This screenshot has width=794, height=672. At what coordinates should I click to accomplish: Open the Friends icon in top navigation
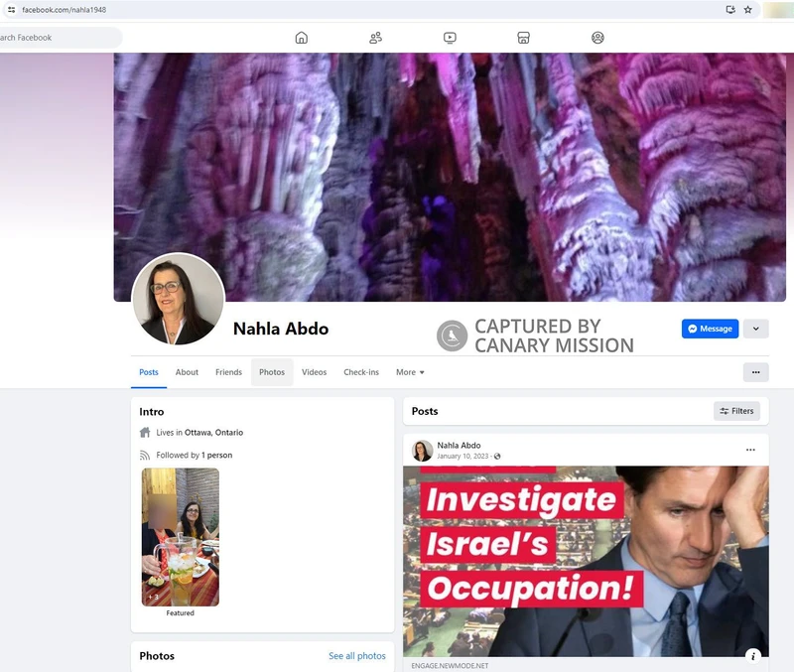click(375, 38)
